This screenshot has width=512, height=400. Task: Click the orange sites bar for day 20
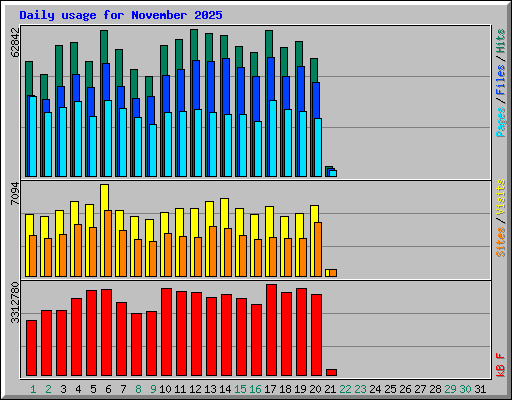click(318, 249)
